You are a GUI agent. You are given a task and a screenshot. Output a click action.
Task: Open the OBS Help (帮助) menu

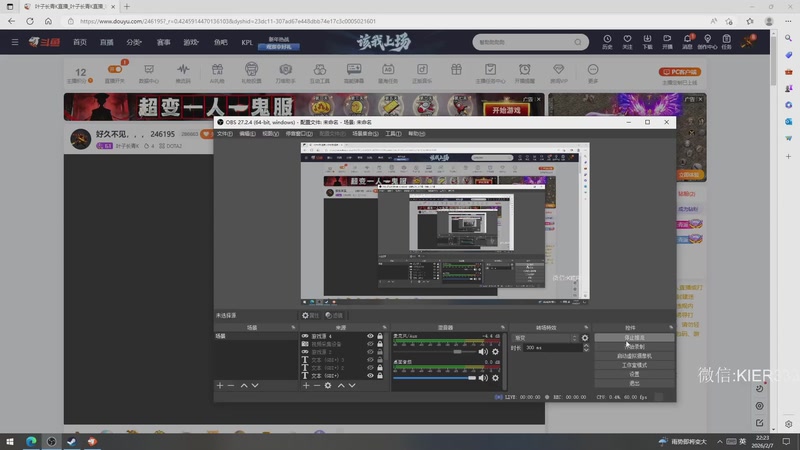coord(416,134)
